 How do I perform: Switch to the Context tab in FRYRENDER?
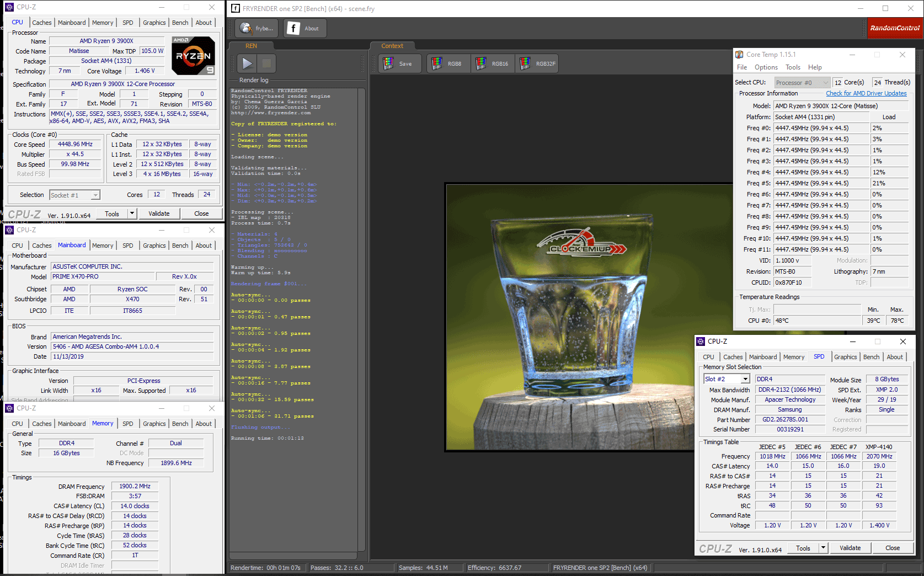pos(392,46)
